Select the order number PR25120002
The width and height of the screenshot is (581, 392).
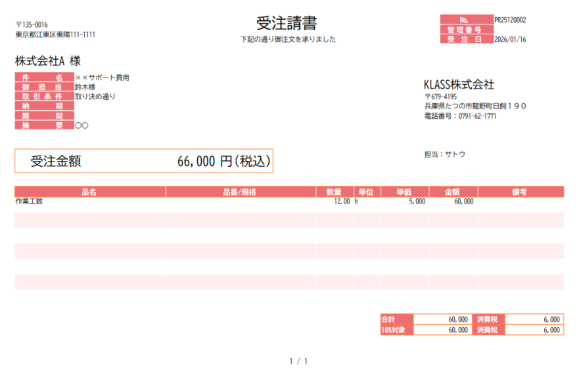pyautogui.click(x=509, y=20)
